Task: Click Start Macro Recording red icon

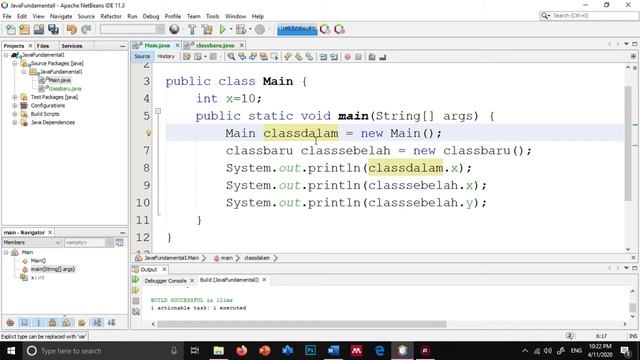Action: coord(347,57)
